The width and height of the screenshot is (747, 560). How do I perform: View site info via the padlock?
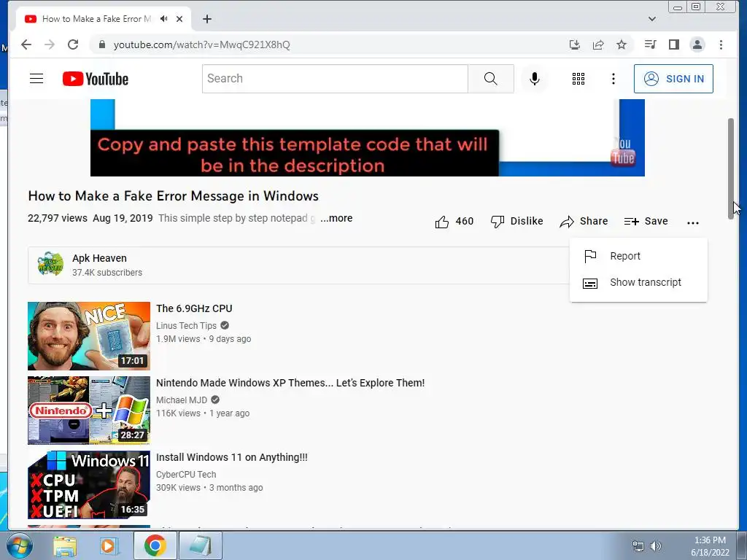point(101,44)
